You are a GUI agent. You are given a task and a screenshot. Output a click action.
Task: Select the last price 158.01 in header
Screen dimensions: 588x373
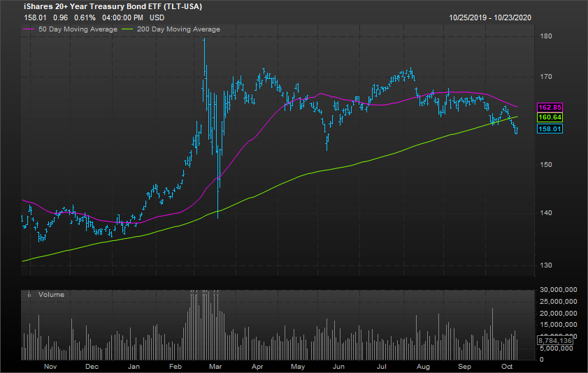tap(35, 17)
